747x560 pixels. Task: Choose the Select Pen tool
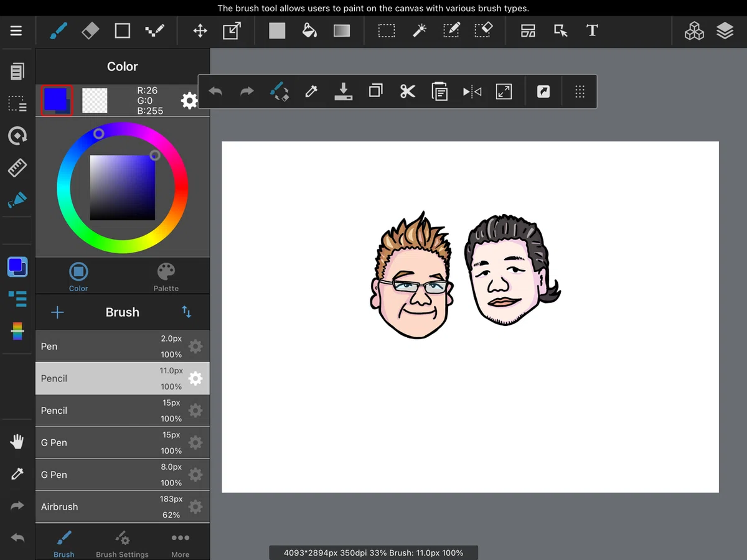click(451, 30)
